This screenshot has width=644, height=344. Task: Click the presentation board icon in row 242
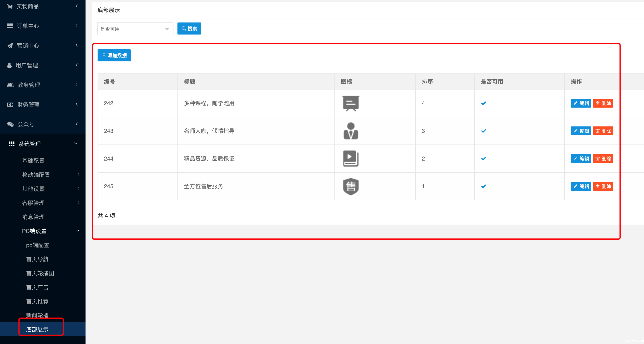(x=351, y=103)
